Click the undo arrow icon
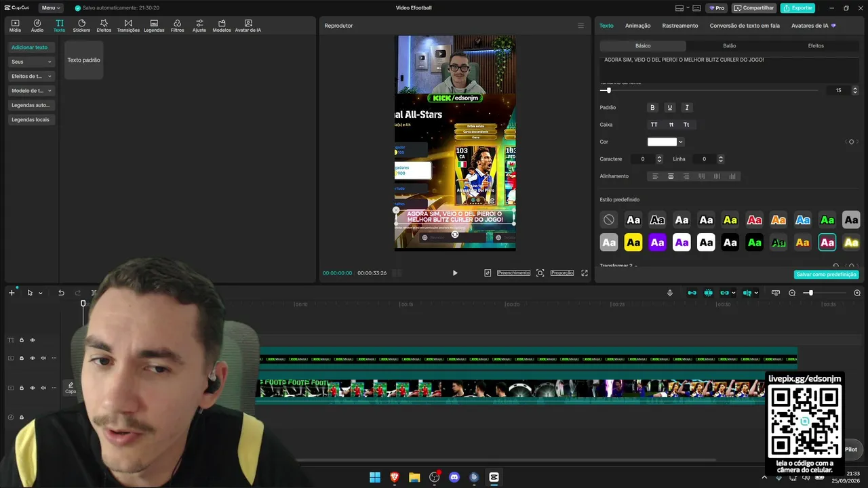The width and height of the screenshot is (868, 488). tap(61, 293)
